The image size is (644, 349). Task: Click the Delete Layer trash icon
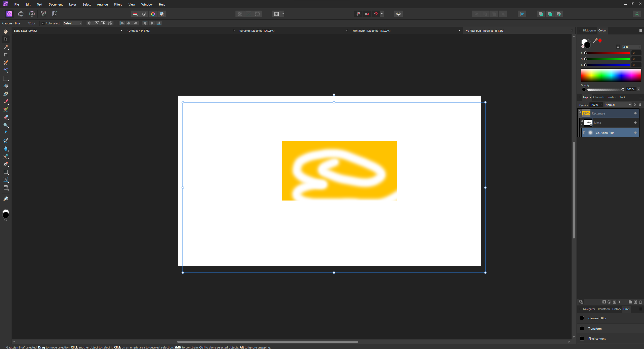(640, 302)
